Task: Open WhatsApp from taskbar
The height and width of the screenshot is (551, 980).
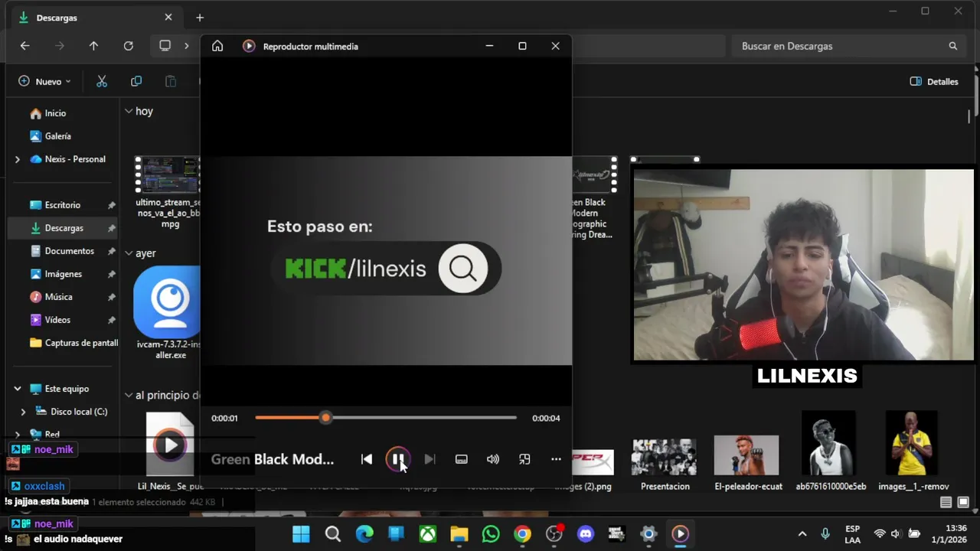Action: (x=491, y=534)
